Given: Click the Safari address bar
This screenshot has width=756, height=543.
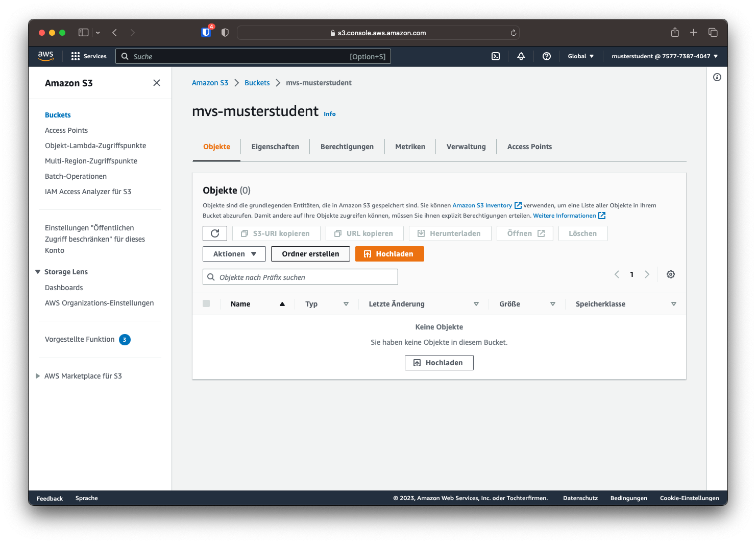Looking at the screenshot, I should click(x=378, y=33).
